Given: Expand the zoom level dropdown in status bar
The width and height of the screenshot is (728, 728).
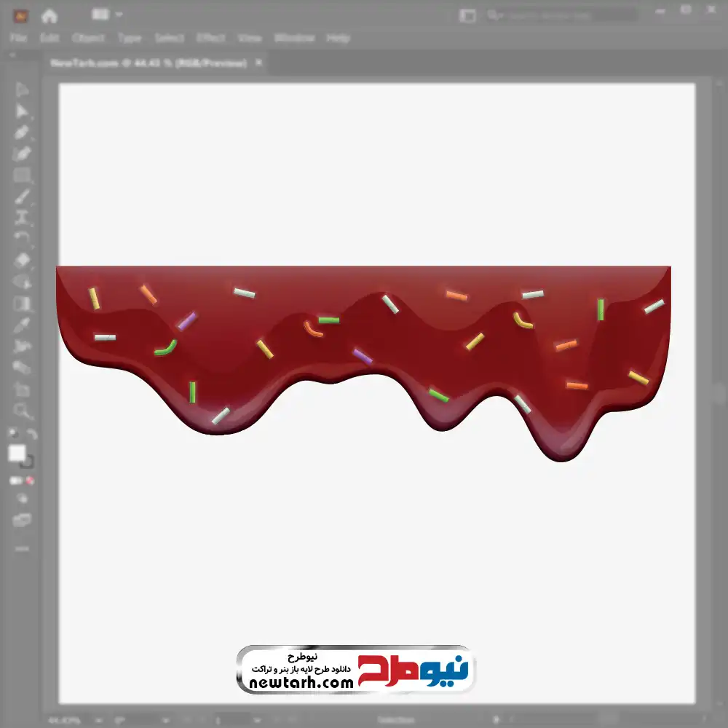Looking at the screenshot, I should 98,721.
